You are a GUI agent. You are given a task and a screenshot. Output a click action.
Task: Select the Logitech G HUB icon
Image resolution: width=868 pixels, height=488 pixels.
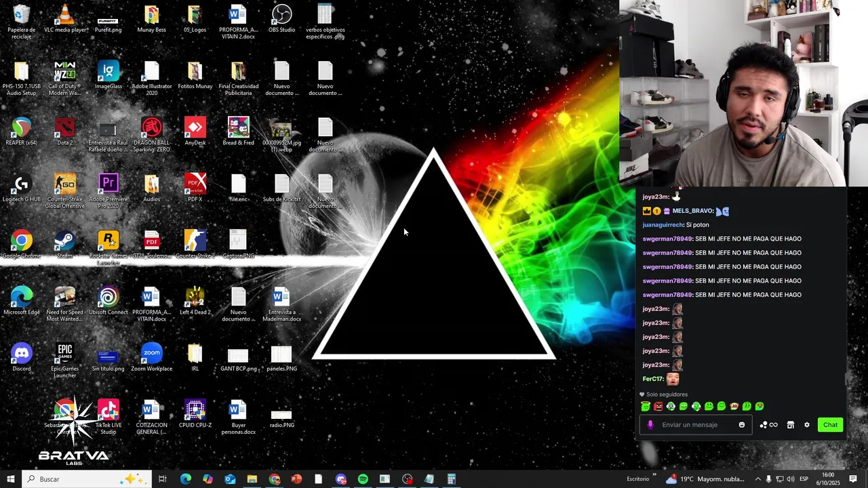tap(22, 188)
